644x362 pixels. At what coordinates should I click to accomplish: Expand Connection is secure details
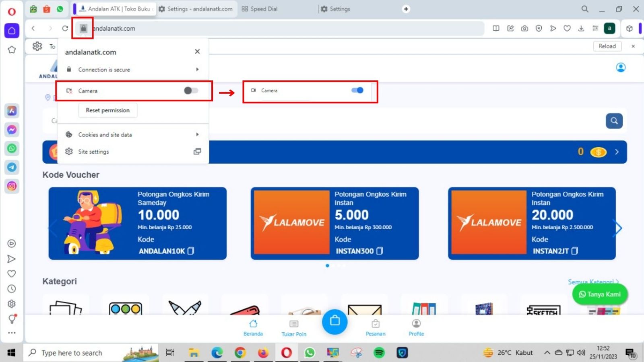133,70
